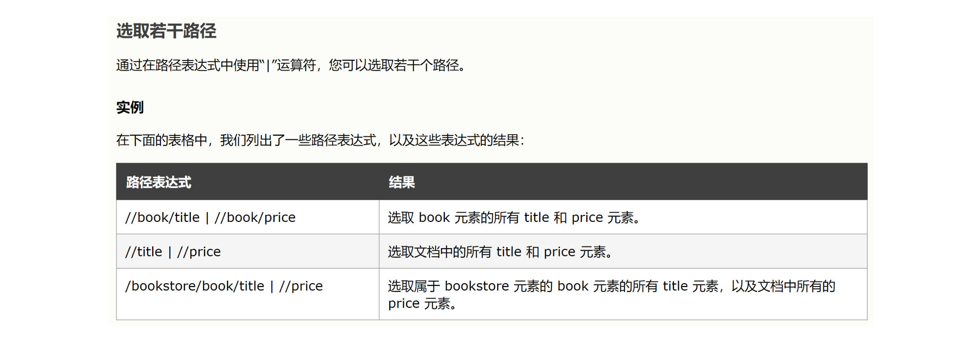Image resolution: width=980 pixels, height=348 pixels.
Task: Click the phrase 以及文档中所有的 in the last row
Action: 783,286
